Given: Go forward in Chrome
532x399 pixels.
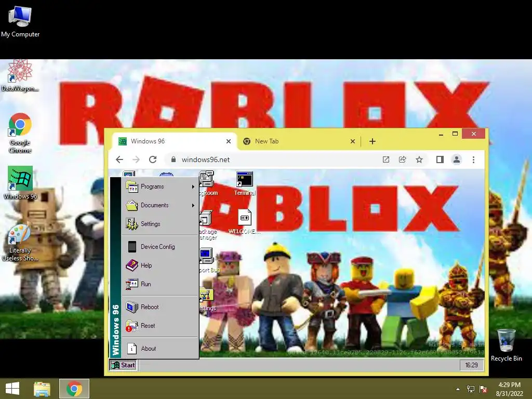Looking at the screenshot, I should (136, 159).
